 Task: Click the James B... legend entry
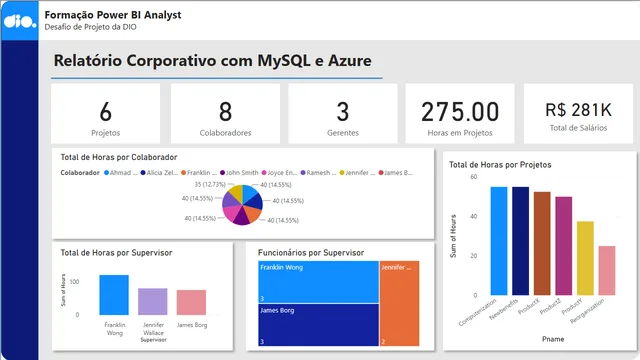(x=396, y=173)
